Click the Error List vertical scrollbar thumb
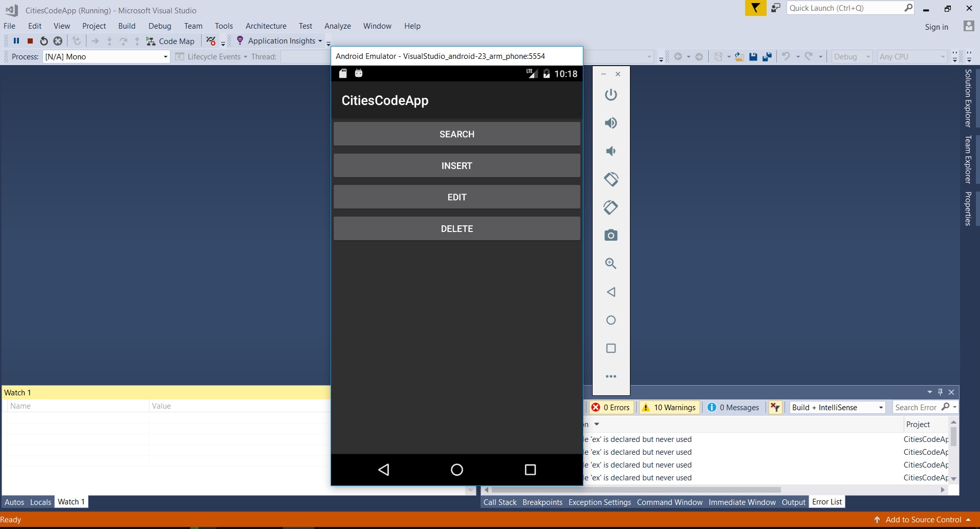Screen dimensions: 980x529 953,436
